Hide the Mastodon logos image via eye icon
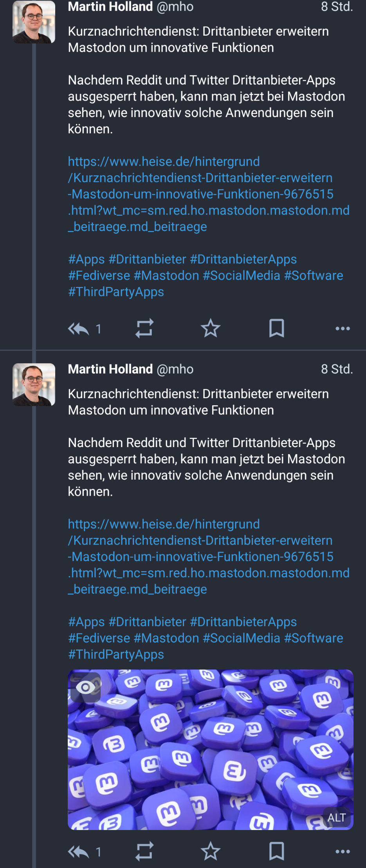The image size is (366, 868). pos(85,688)
